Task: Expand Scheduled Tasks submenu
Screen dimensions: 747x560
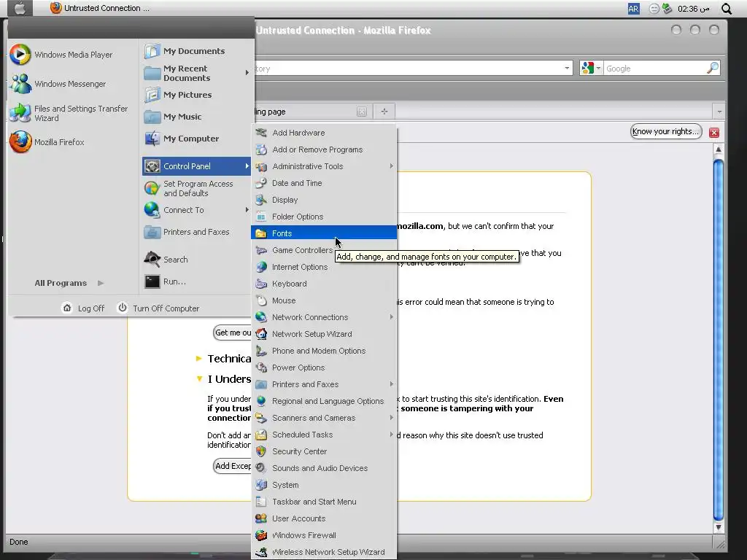Action: click(392, 435)
